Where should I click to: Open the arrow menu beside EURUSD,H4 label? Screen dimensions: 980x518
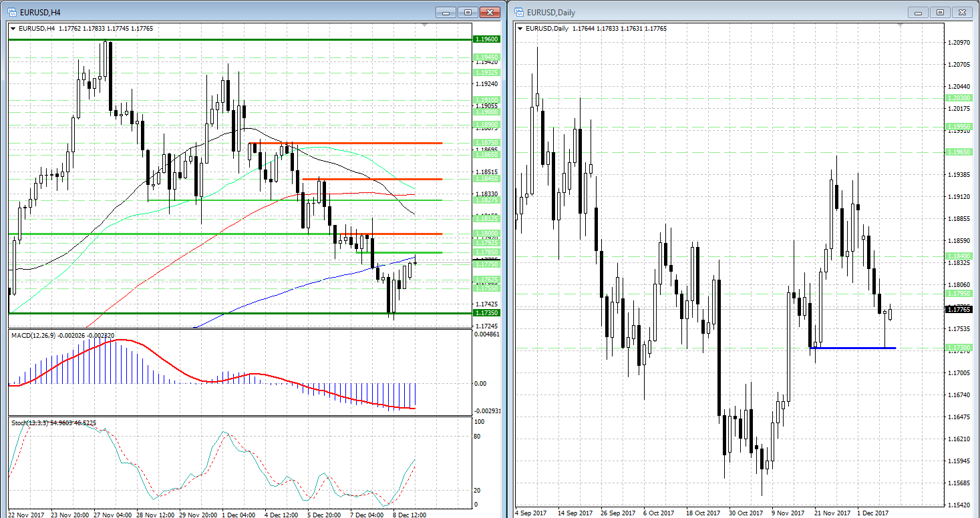13,28
